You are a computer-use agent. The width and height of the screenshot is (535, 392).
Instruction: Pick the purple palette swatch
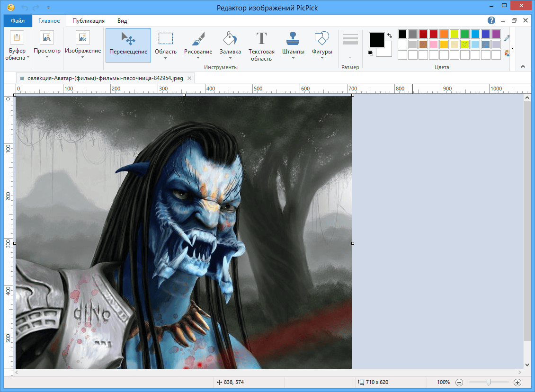[496, 34]
